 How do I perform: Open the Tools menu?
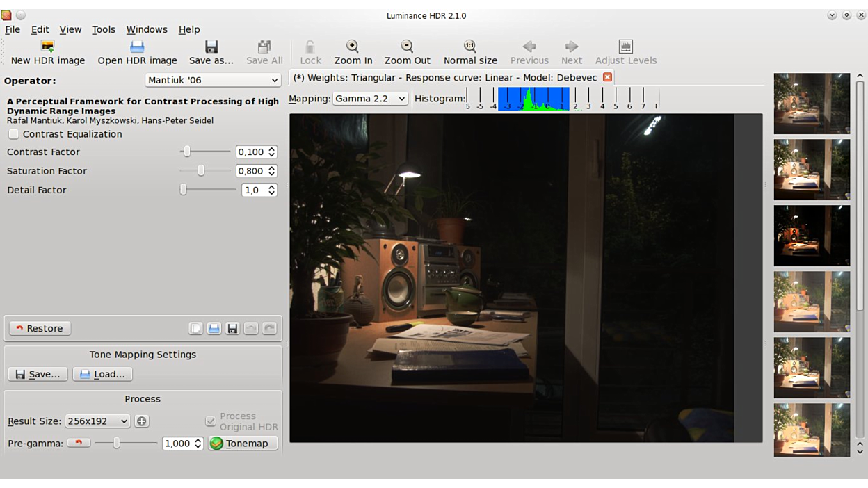[104, 29]
